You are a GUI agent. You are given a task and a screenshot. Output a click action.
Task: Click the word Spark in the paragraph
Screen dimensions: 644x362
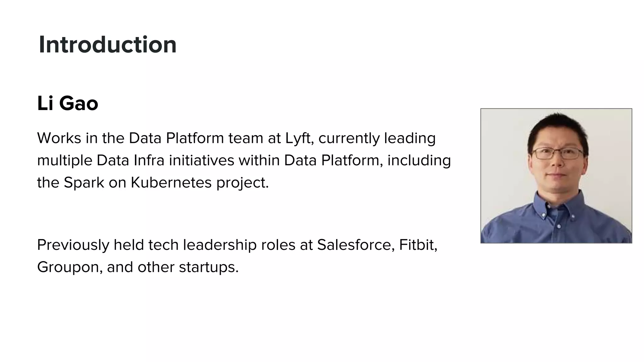point(84,182)
